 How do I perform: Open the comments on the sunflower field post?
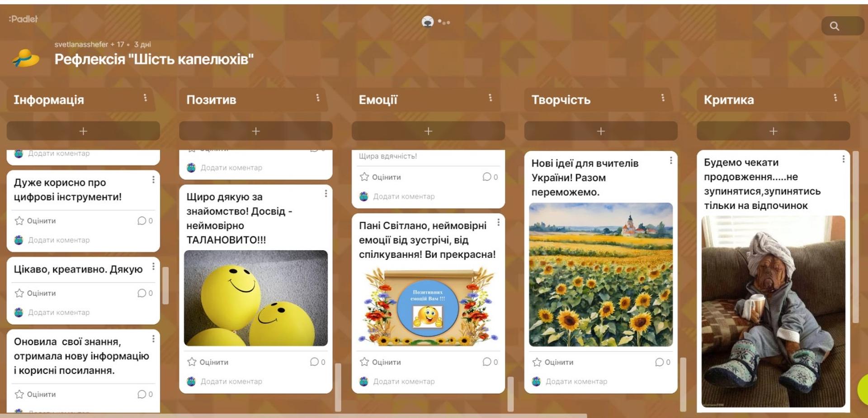pyautogui.click(x=662, y=362)
